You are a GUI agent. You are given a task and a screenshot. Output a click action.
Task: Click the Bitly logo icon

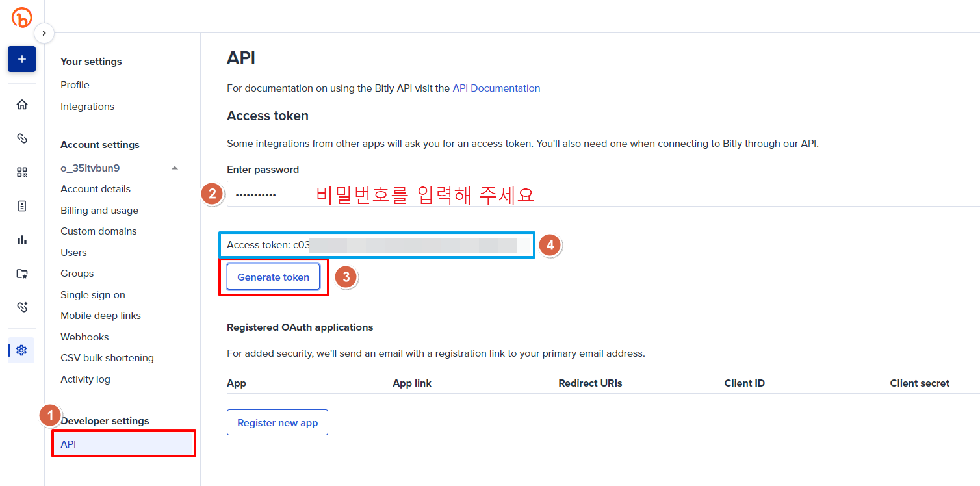click(x=22, y=18)
